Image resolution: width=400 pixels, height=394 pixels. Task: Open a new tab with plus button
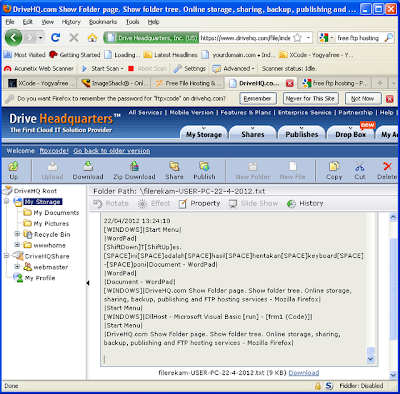click(x=380, y=83)
